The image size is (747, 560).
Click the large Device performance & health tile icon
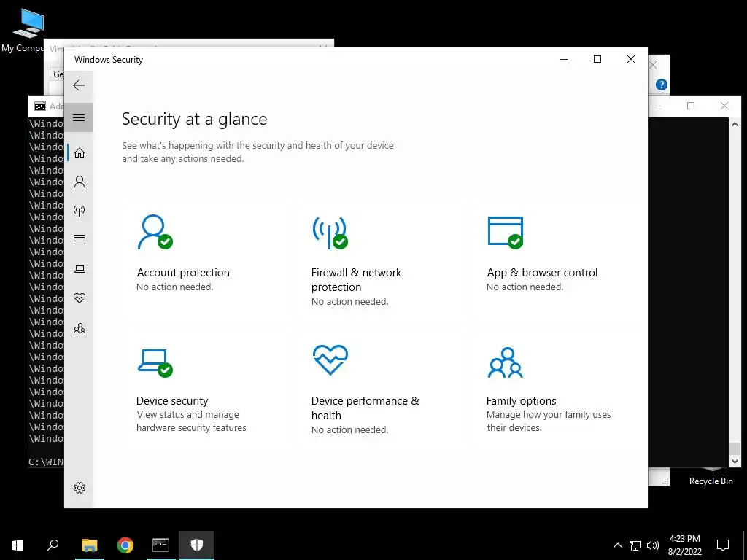coord(330,360)
